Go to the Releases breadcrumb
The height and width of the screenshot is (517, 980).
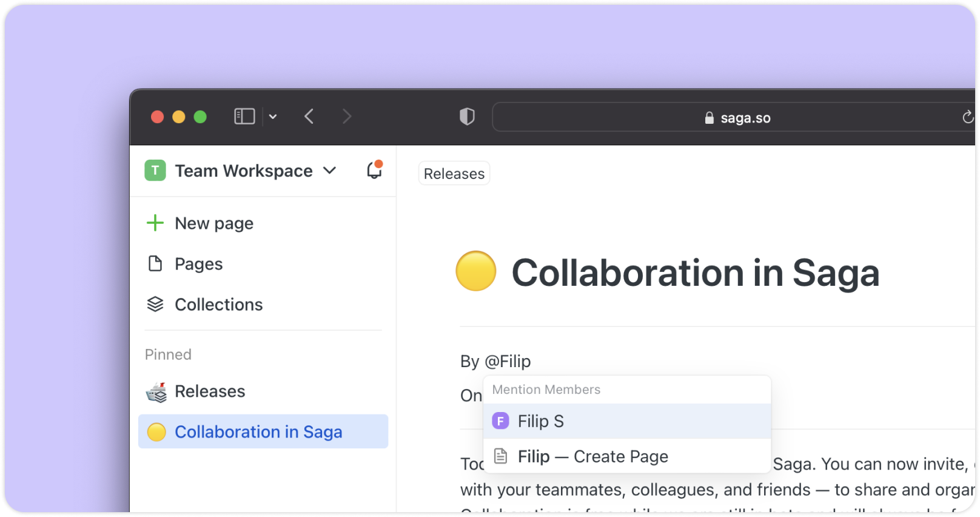[454, 174]
